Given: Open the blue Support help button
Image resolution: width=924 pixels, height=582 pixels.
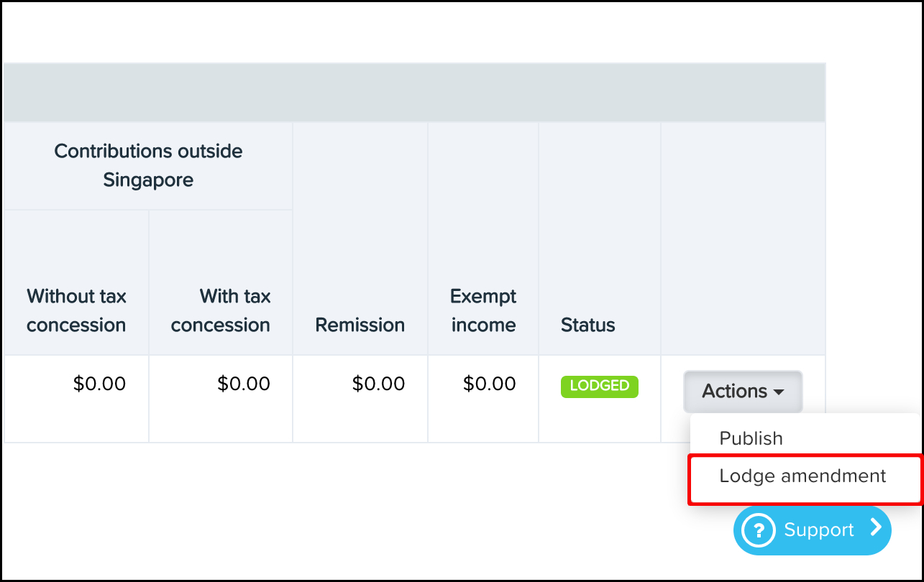Looking at the screenshot, I should pyautogui.click(x=812, y=530).
